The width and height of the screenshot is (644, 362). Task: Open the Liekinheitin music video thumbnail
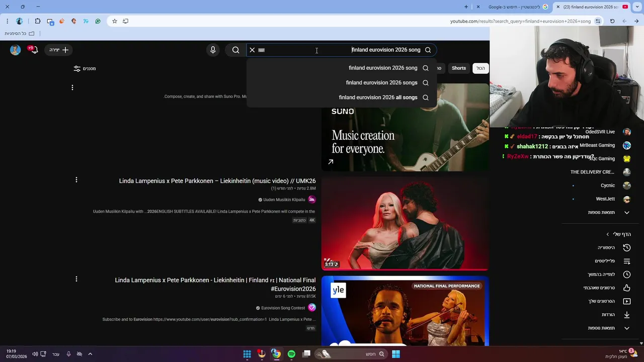(405, 224)
